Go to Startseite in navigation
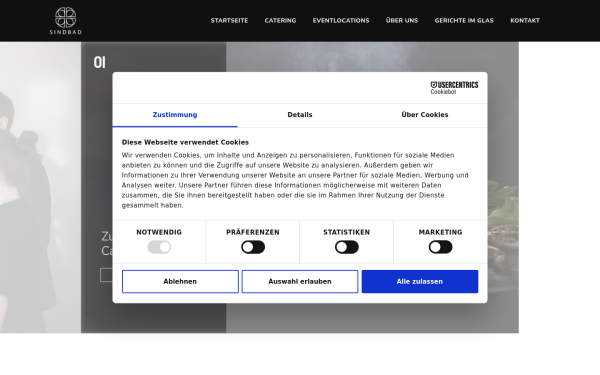 (x=229, y=21)
